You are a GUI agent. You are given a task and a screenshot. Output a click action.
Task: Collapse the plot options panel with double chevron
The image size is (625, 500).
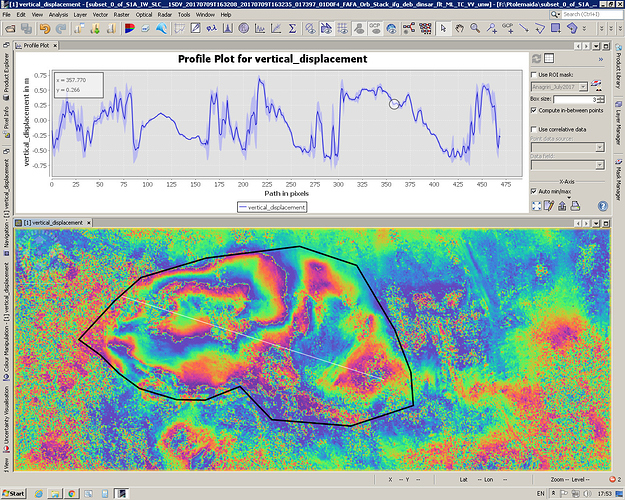click(x=601, y=59)
